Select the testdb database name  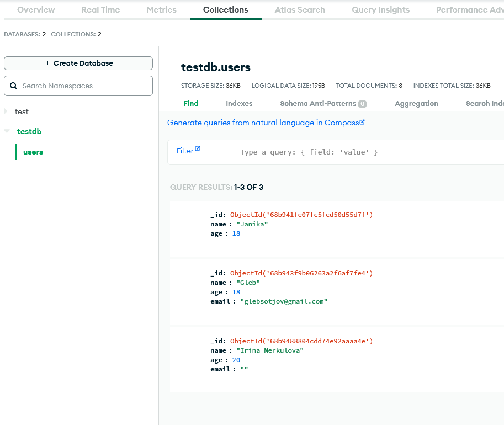[x=29, y=131]
